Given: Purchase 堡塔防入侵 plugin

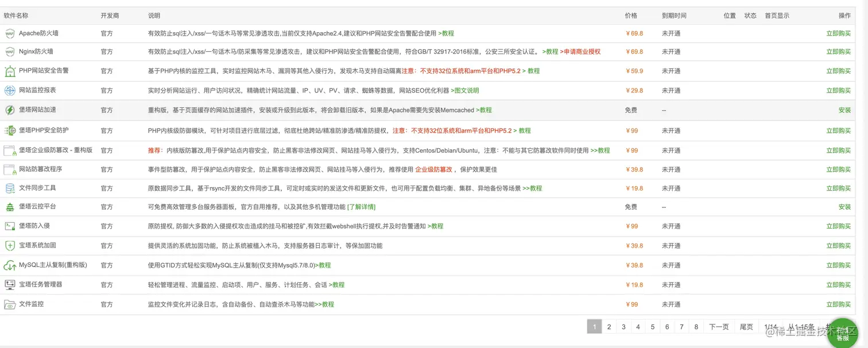Looking at the screenshot, I should tap(838, 226).
